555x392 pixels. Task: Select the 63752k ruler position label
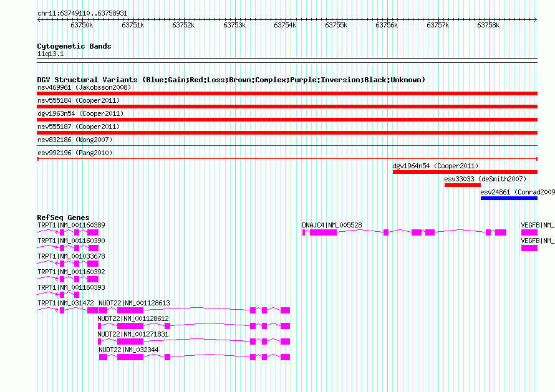click(x=183, y=25)
